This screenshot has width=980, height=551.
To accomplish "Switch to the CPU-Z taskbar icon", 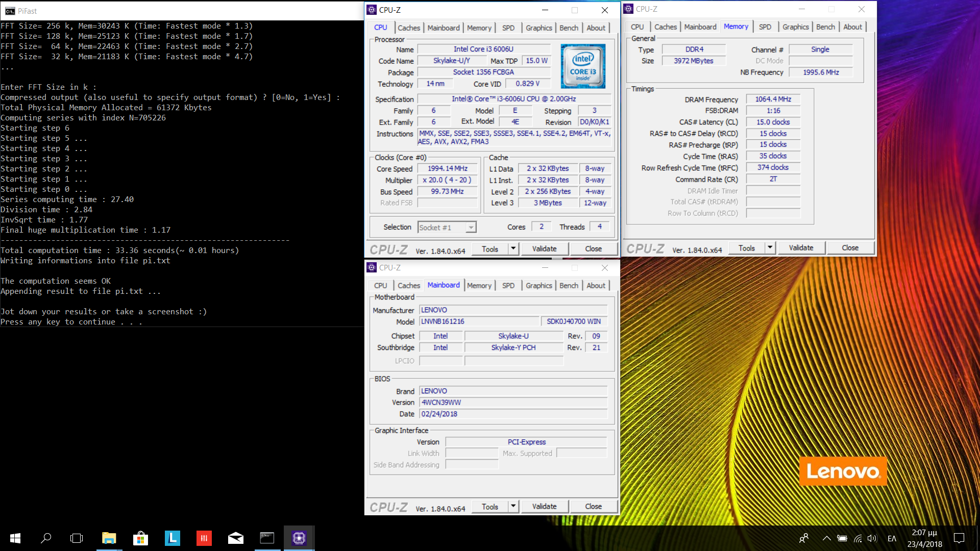I will [x=299, y=538].
